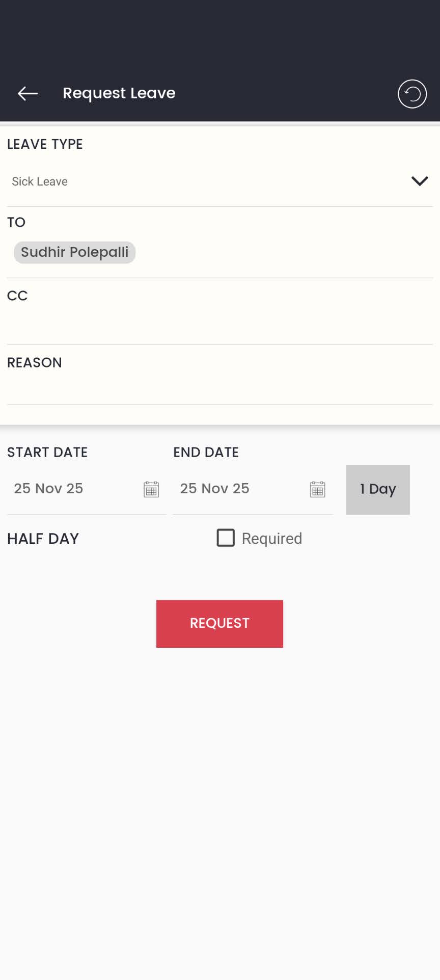Screen dimensions: 440x980
Task: Tap the back arrow icon
Action: (x=28, y=93)
